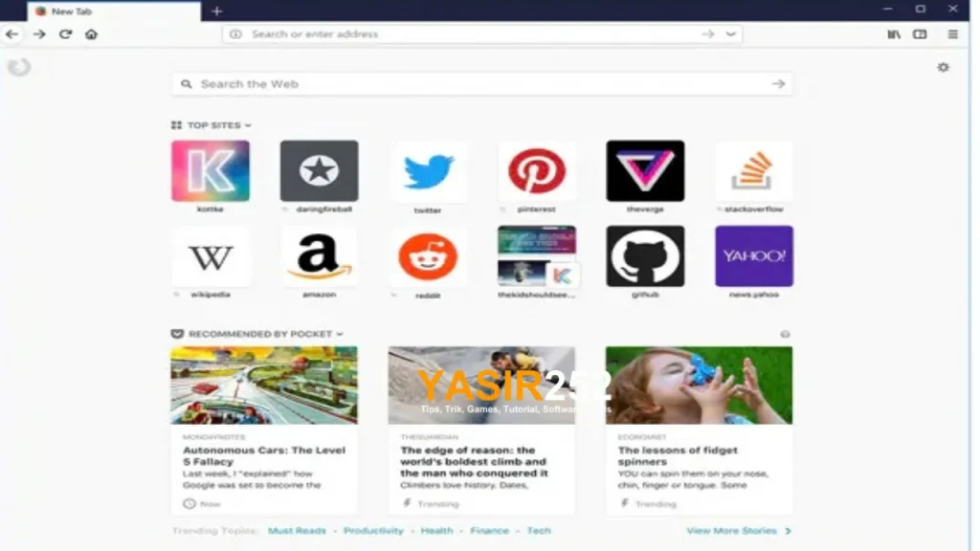Click the Pocket info icon beside recommendations
This screenshot has width=980, height=551.
(785, 334)
